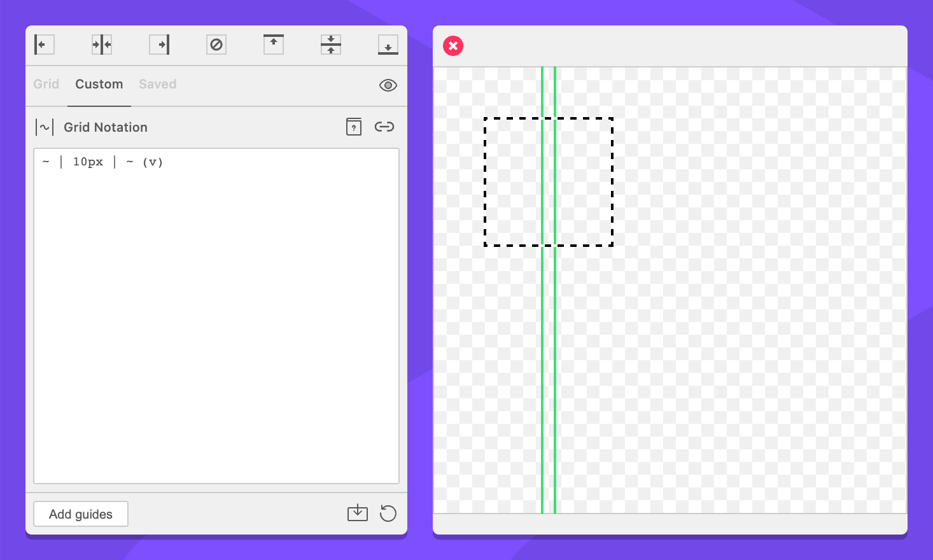Add a guide to the bottom edge
The image size is (933, 560).
tap(388, 45)
